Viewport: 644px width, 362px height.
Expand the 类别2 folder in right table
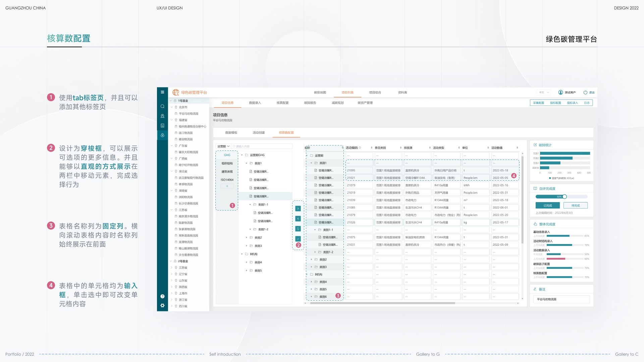pyautogui.click(x=311, y=259)
